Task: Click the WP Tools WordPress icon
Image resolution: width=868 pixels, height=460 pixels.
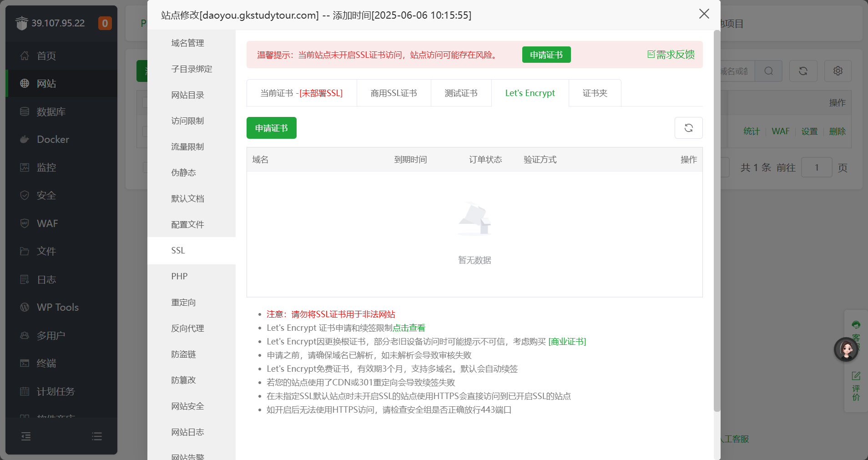Action: coord(25,307)
